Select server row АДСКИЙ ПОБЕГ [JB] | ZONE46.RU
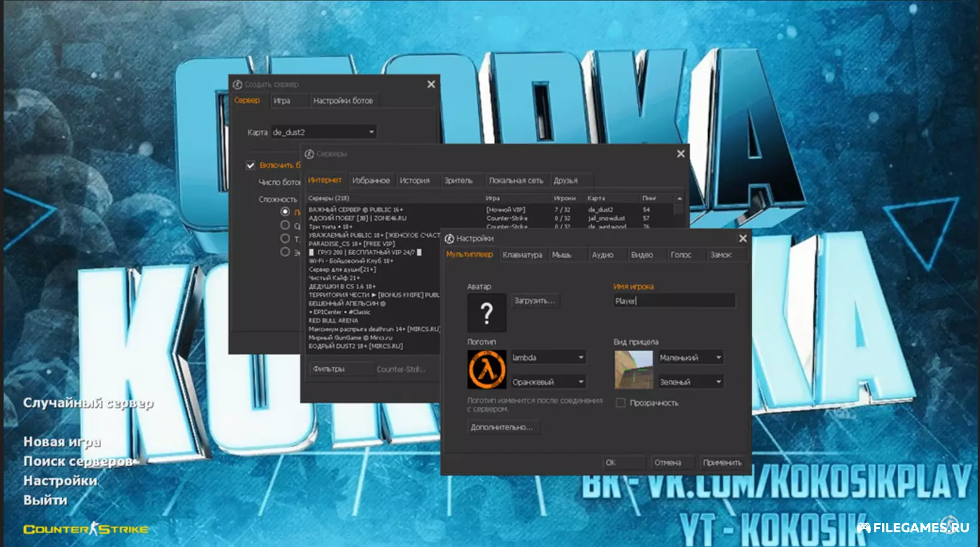Screen dimensions: 980x547 (490, 219)
